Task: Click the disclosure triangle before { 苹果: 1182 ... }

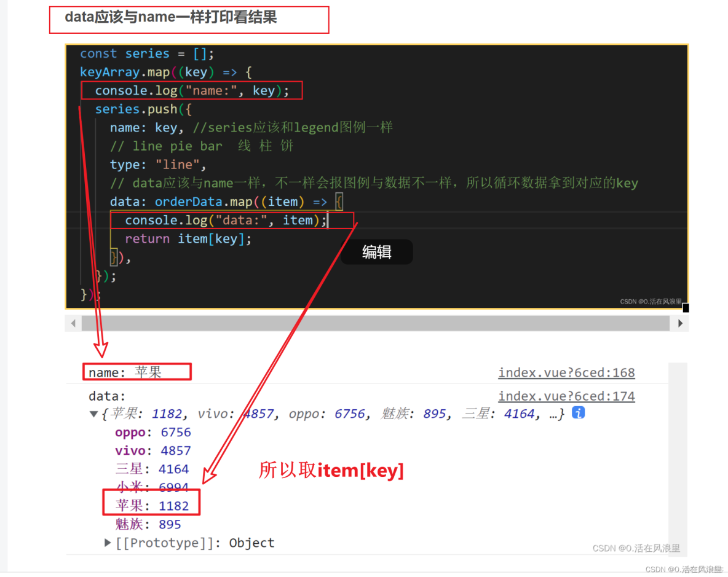Action: pyautogui.click(x=93, y=413)
